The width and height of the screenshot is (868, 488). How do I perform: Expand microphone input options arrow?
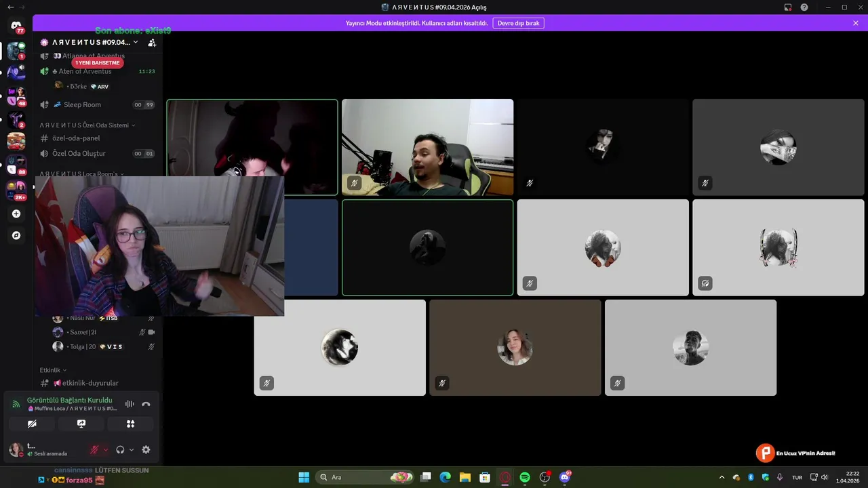(105, 449)
